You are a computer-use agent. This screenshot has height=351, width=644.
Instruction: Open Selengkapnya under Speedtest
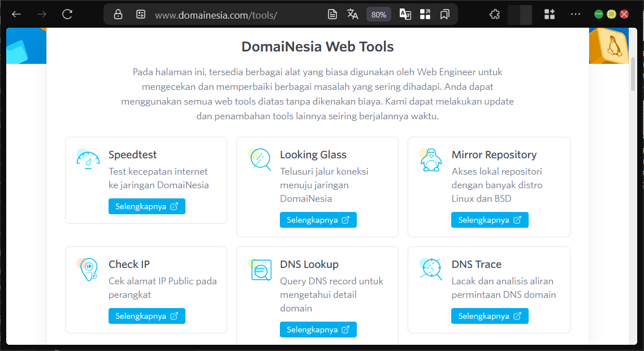pyautogui.click(x=146, y=206)
